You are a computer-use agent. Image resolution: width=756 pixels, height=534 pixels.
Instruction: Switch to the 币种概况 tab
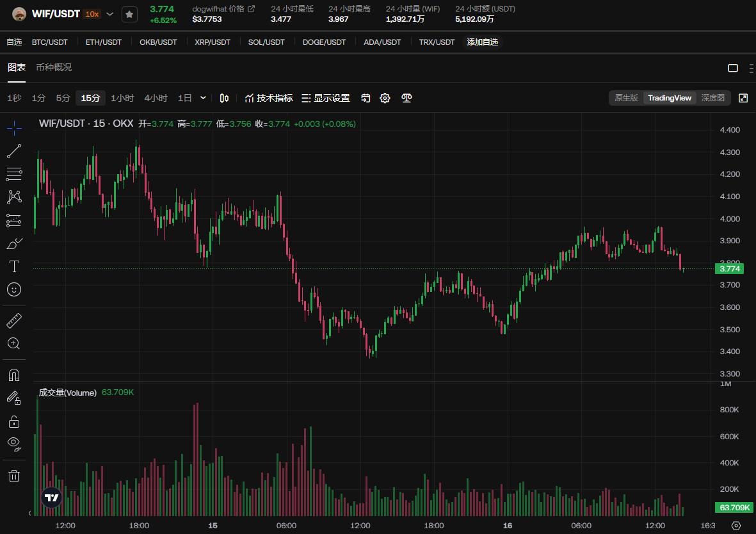[54, 67]
